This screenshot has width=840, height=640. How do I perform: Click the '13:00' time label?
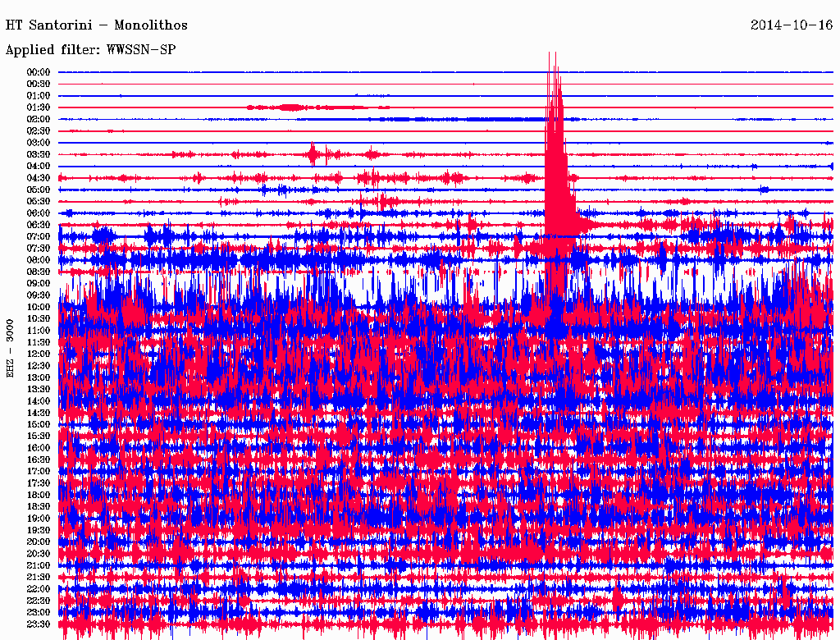tap(39, 377)
